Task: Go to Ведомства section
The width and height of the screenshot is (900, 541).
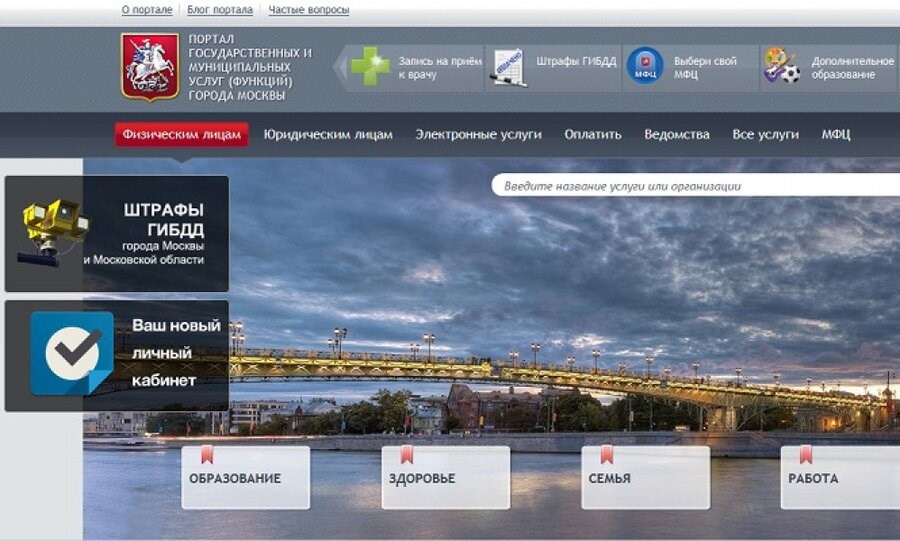Action: pyautogui.click(x=677, y=134)
